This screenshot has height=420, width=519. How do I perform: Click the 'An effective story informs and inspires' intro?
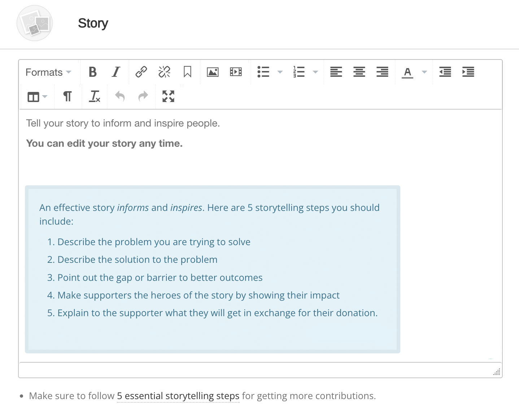[x=209, y=215]
